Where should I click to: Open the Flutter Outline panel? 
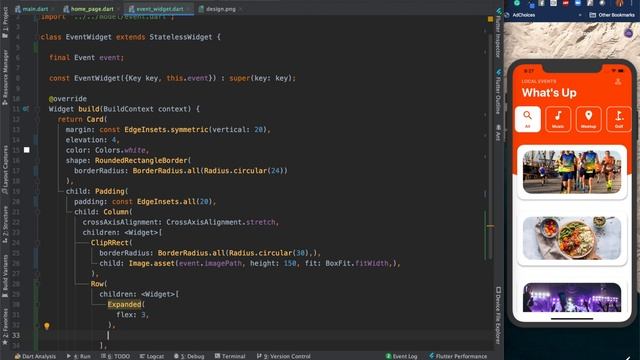tap(498, 92)
